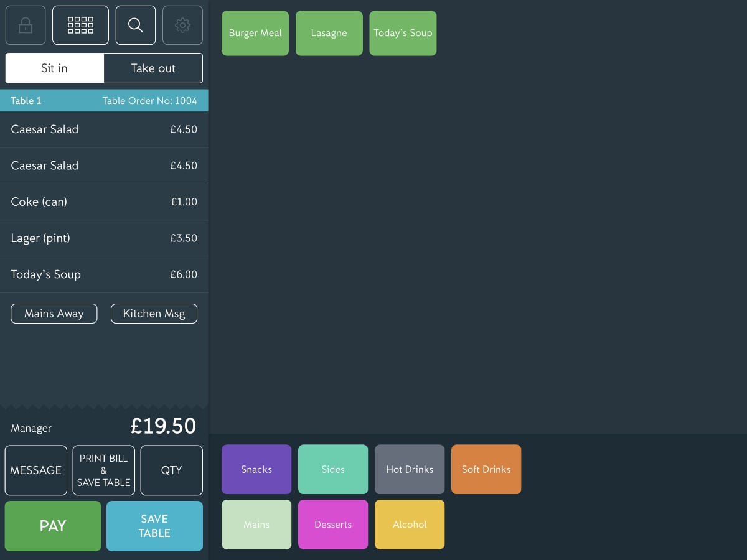The width and height of the screenshot is (747, 560).
Task: Tap the Table 1 header label
Action: [x=26, y=101]
